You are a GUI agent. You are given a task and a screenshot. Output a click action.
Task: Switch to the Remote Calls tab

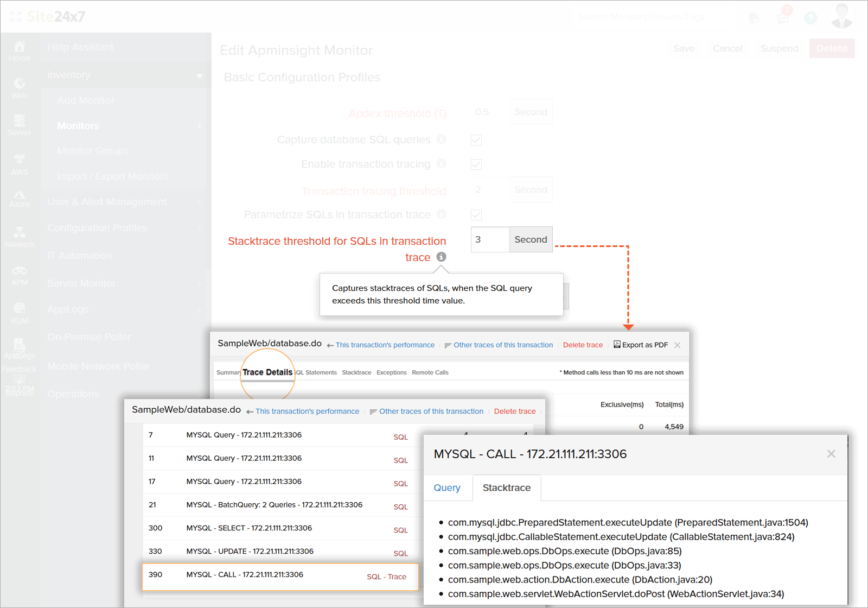430,372
